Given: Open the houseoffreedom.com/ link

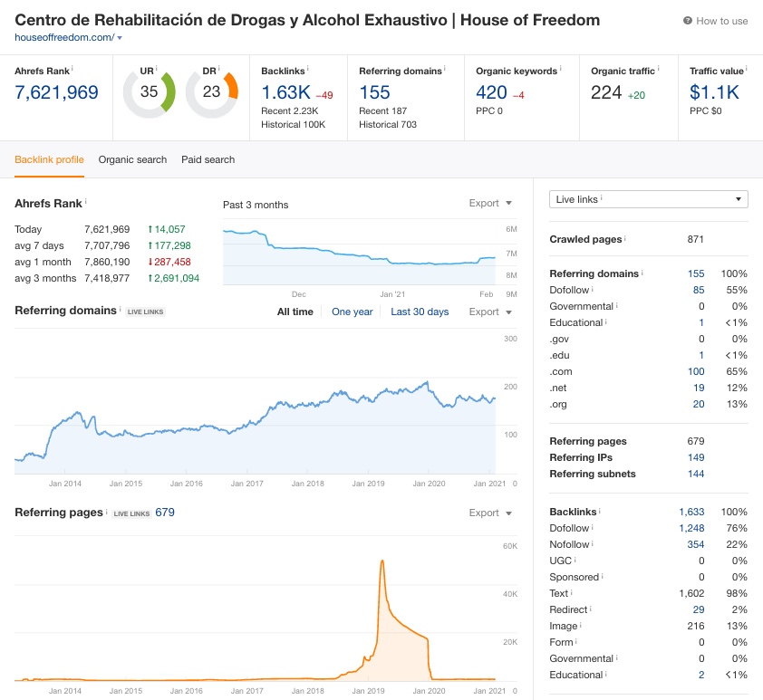Looking at the screenshot, I should [x=64, y=37].
